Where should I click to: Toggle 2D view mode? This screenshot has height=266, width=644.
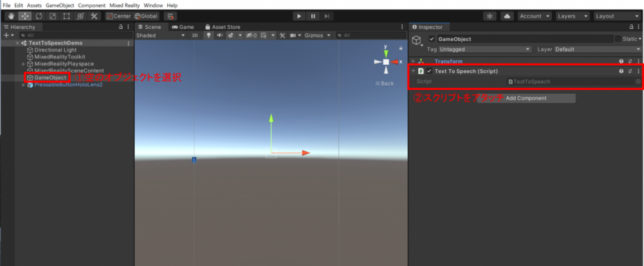click(195, 36)
